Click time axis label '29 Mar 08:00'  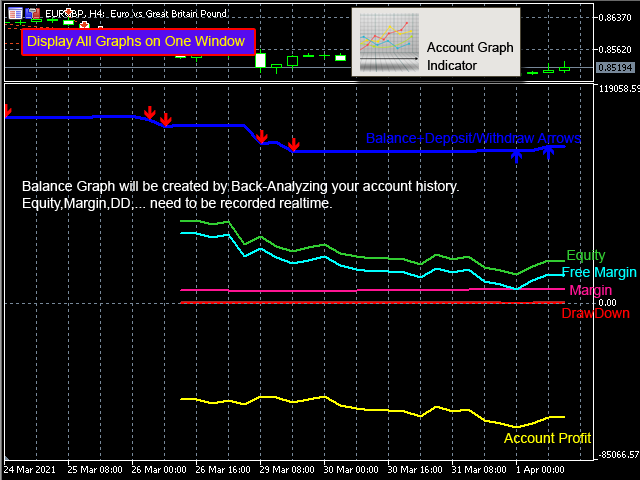(287, 469)
